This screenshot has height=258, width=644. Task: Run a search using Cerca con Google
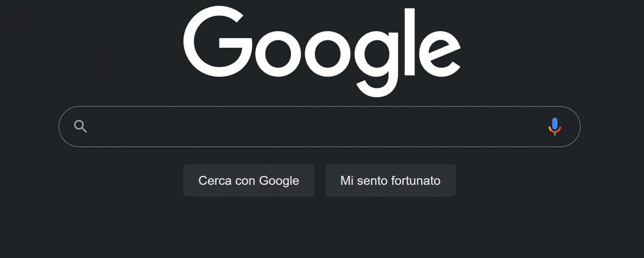[248, 180]
